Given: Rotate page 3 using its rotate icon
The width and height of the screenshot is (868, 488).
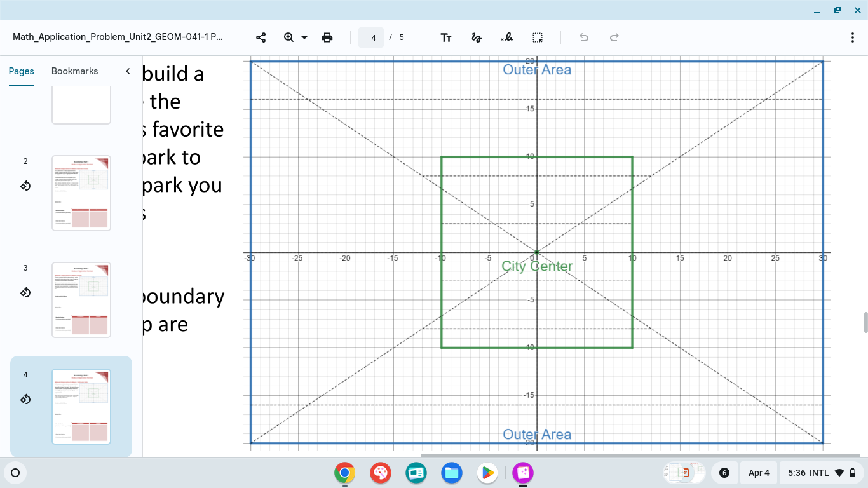Looking at the screenshot, I should pos(25,292).
